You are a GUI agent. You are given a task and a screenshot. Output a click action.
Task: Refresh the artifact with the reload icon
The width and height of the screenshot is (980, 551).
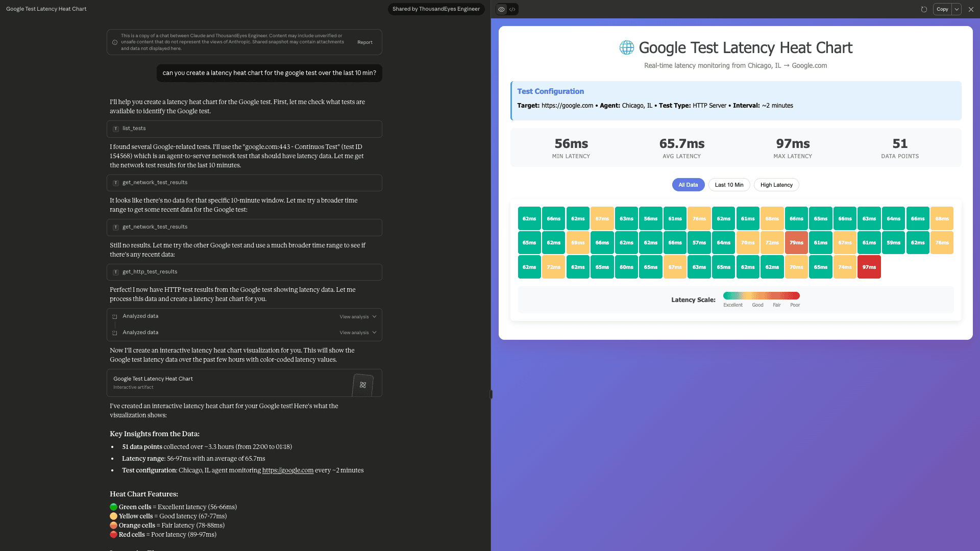pos(924,9)
